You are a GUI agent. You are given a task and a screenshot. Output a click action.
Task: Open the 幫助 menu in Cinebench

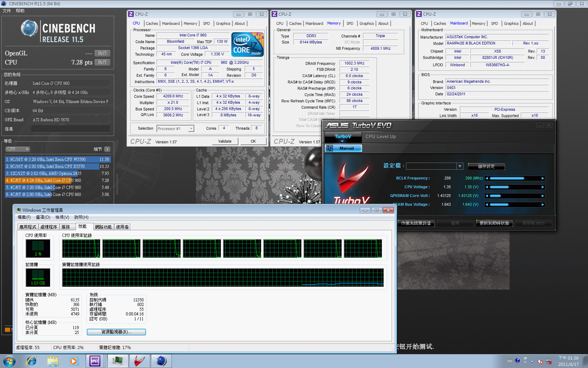[x=20, y=11]
